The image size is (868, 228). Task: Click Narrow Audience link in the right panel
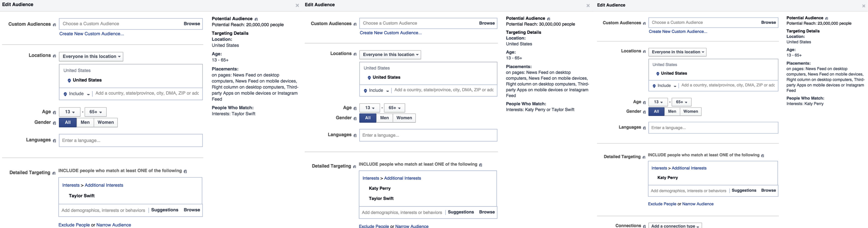point(697,204)
